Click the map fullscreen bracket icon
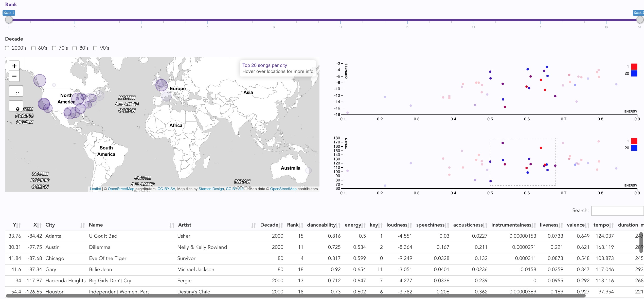This screenshot has height=299, width=644. coord(17,94)
